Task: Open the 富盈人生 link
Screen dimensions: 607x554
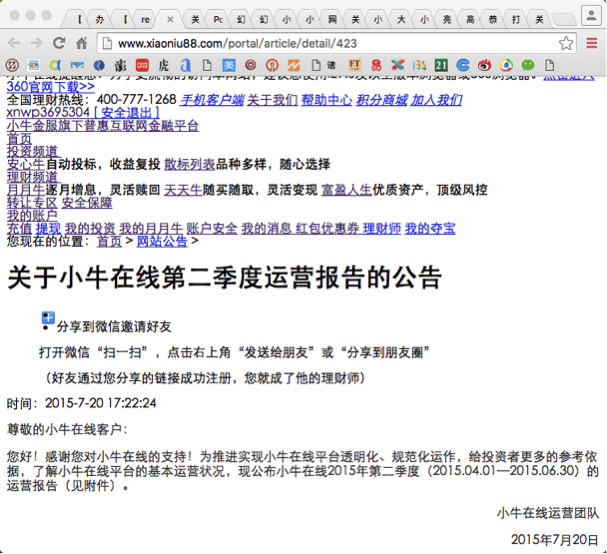Action: (x=346, y=190)
